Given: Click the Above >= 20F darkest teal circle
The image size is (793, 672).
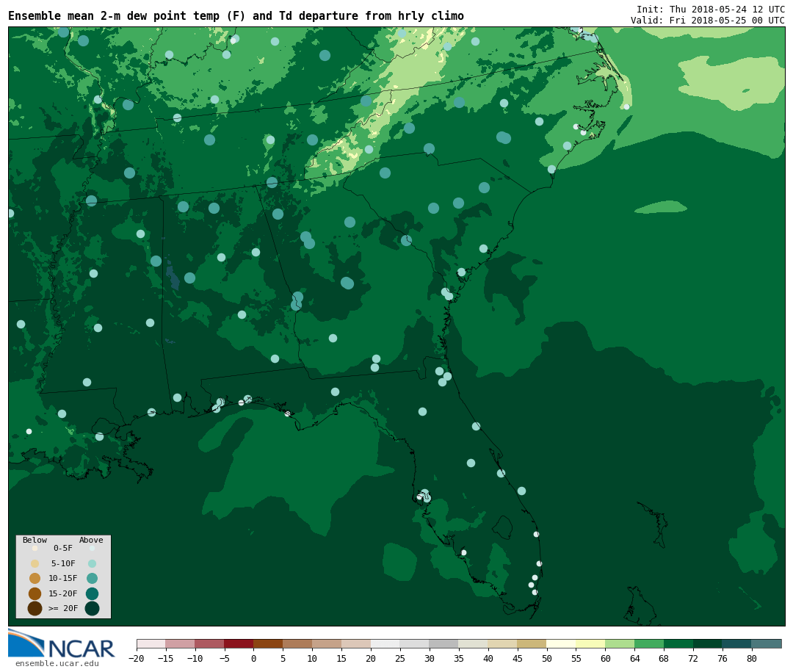Looking at the screenshot, I should coord(92,608).
